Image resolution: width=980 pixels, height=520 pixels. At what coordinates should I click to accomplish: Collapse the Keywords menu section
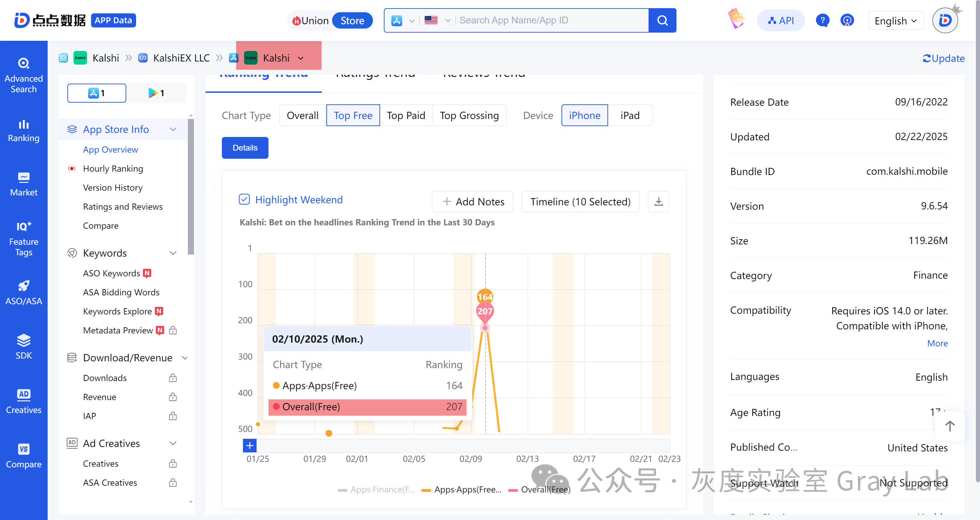point(173,253)
